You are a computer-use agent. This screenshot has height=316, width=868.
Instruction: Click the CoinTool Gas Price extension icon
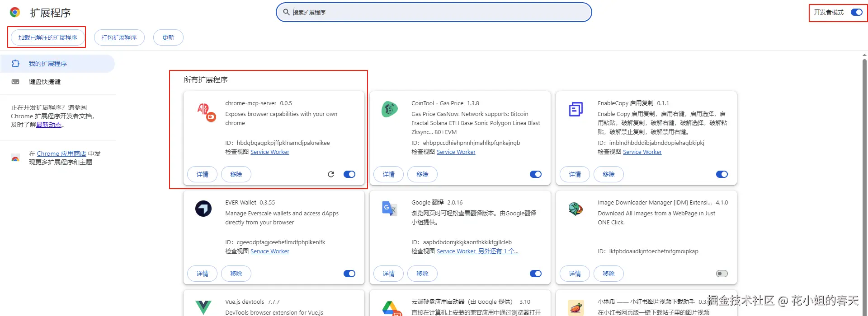390,109
